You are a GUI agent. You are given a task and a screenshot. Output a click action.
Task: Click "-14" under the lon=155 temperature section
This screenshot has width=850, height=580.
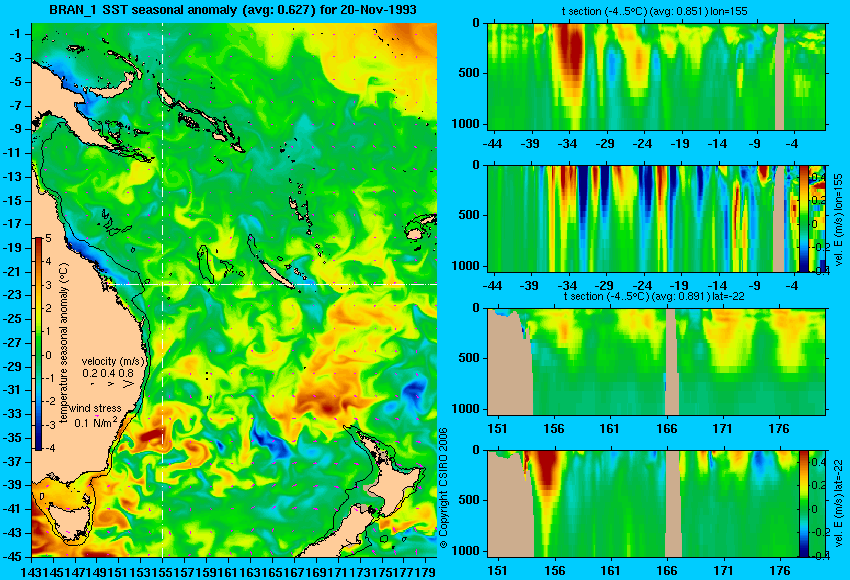(x=717, y=144)
